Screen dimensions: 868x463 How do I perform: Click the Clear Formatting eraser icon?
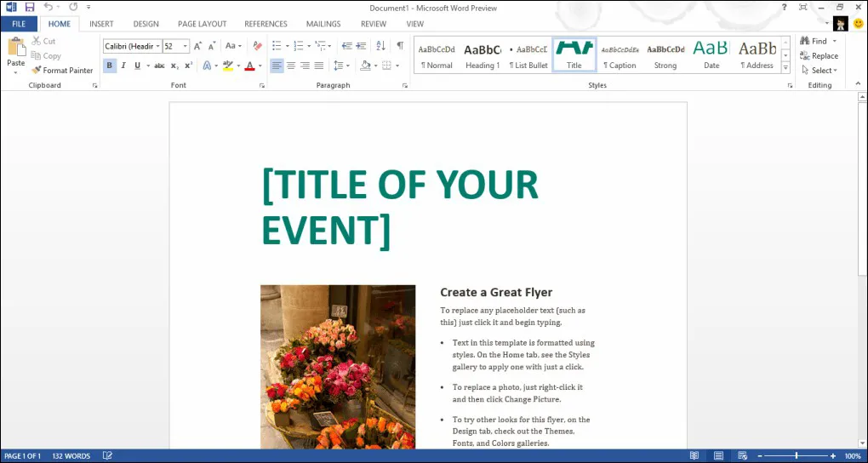pos(257,46)
